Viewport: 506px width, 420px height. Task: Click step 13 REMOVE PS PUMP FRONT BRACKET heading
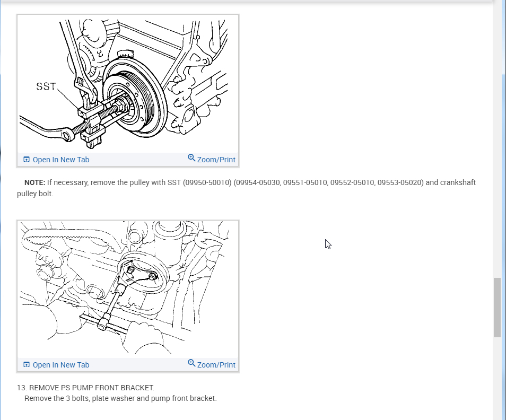click(x=85, y=388)
